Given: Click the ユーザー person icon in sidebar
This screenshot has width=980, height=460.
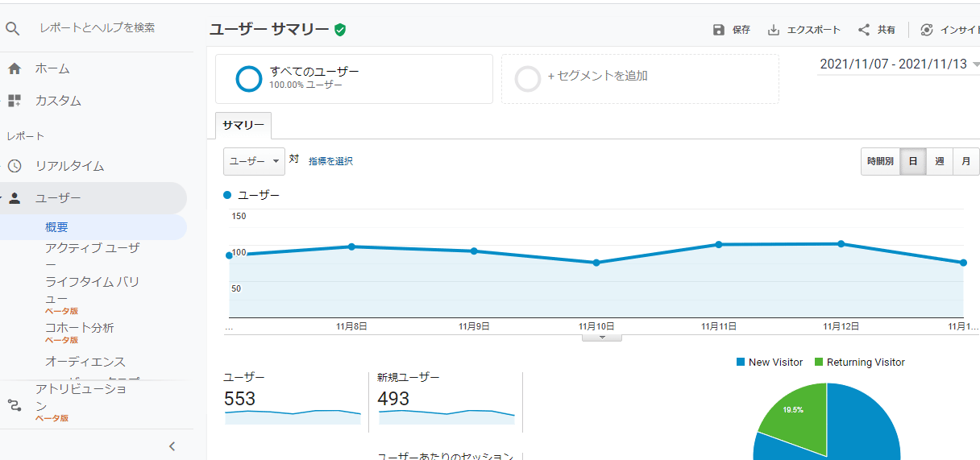Looking at the screenshot, I should 15,198.
